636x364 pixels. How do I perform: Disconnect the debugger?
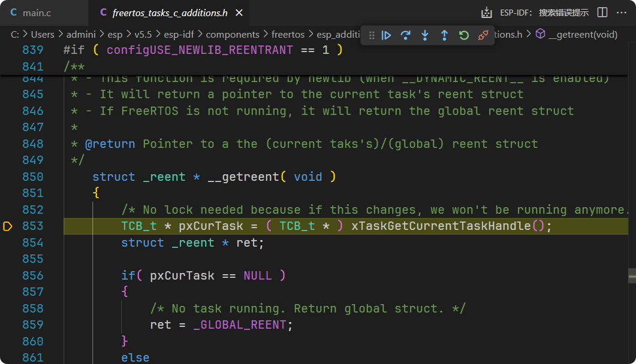click(483, 36)
